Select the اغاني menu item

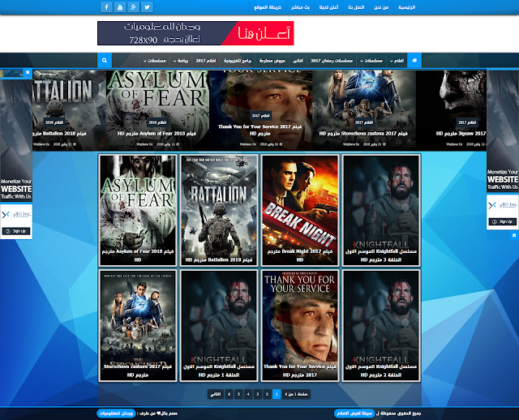pos(298,61)
